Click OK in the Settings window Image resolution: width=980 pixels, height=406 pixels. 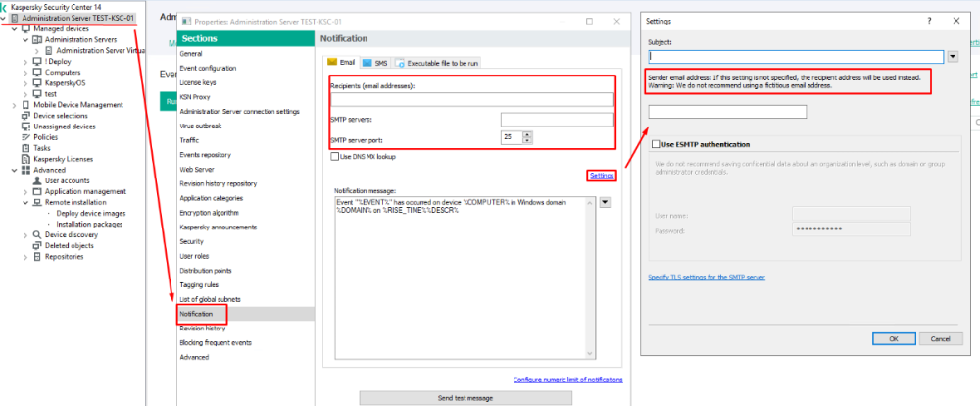pyautogui.click(x=893, y=338)
